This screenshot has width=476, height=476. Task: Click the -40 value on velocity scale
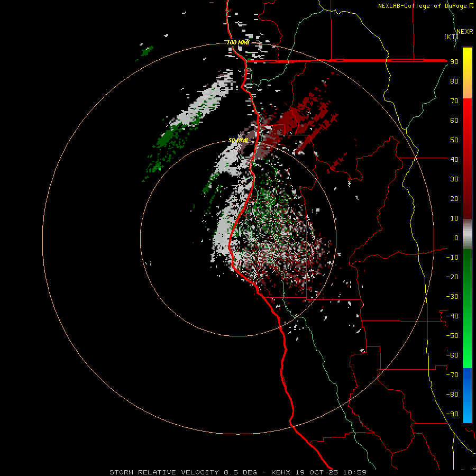pyautogui.click(x=452, y=316)
